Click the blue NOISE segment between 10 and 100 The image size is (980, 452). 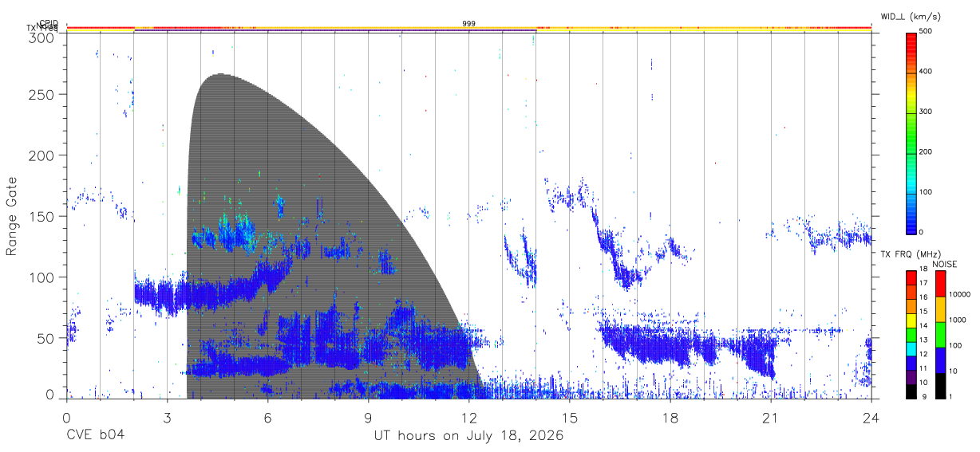[940, 360]
